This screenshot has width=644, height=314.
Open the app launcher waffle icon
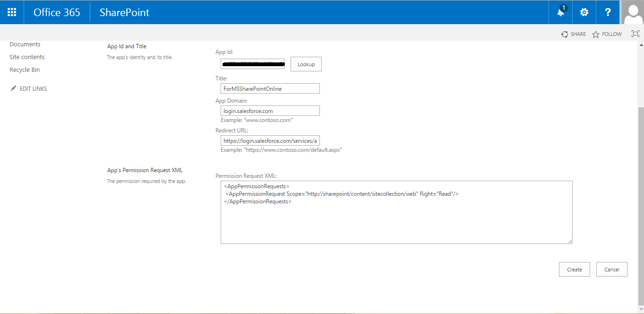tap(12, 12)
